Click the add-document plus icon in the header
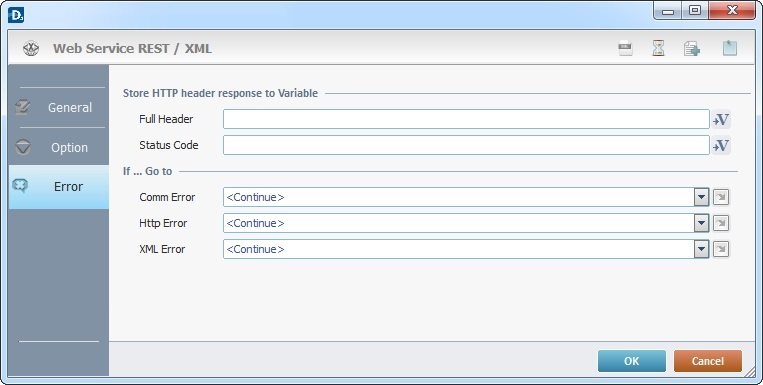 tap(691, 49)
